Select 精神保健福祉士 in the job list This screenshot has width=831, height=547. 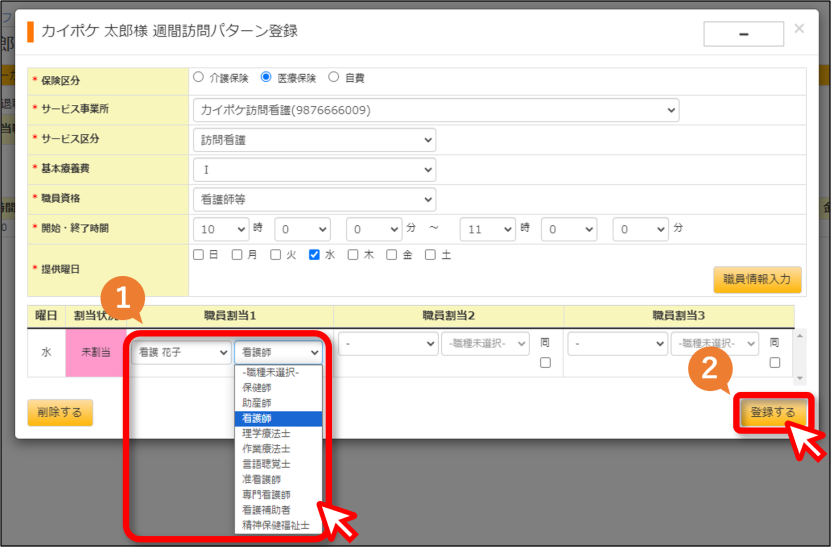tap(278, 525)
